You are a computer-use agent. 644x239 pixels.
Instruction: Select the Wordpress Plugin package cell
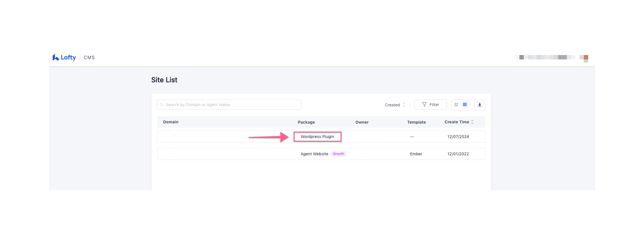coord(317,137)
